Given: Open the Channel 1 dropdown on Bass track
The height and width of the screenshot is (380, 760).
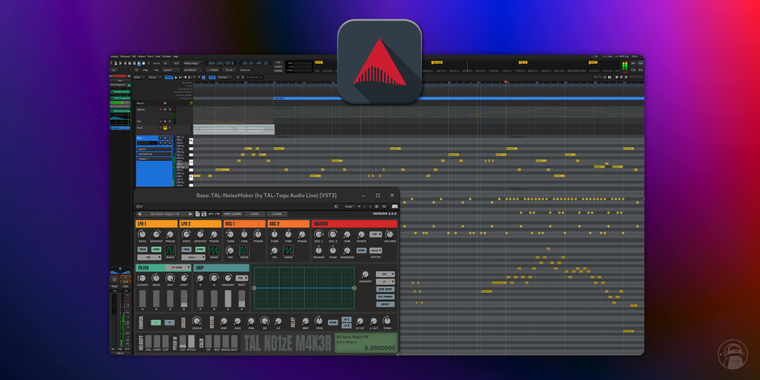Looking at the screenshot, I should tap(155, 159).
